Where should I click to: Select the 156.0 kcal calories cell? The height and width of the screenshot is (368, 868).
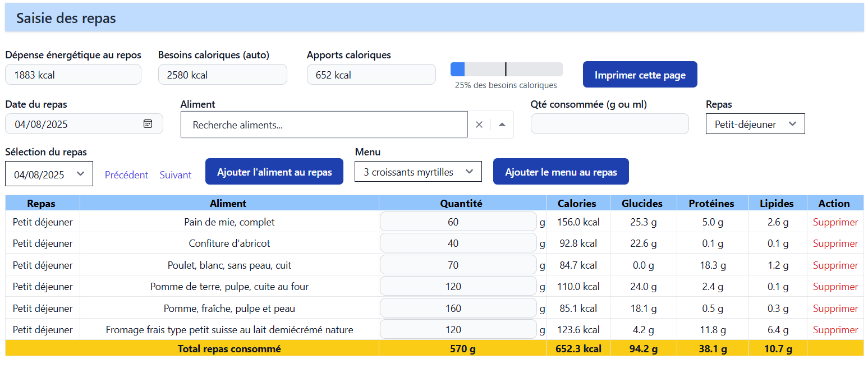click(577, 222)
